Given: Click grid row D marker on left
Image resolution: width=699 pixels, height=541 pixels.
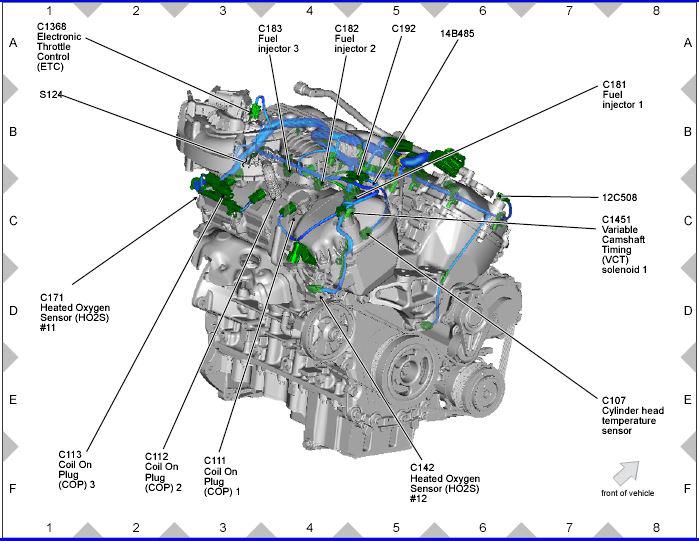Looking at the screenshot, I should 13,310.
